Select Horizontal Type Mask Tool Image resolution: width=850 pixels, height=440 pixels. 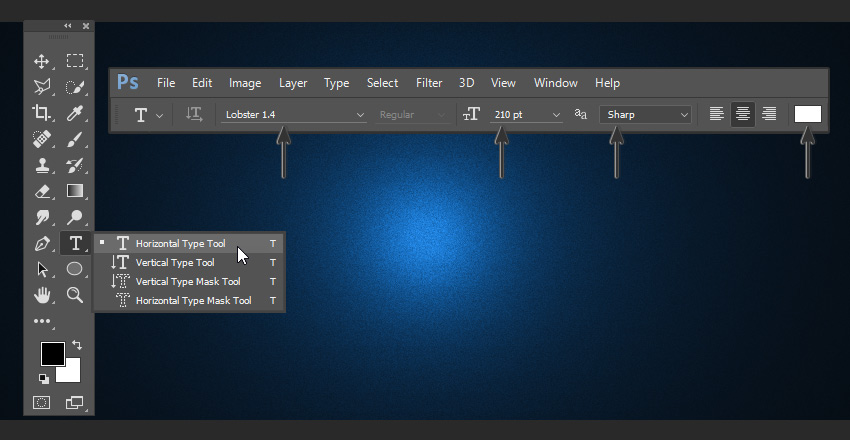coord(193,300)
